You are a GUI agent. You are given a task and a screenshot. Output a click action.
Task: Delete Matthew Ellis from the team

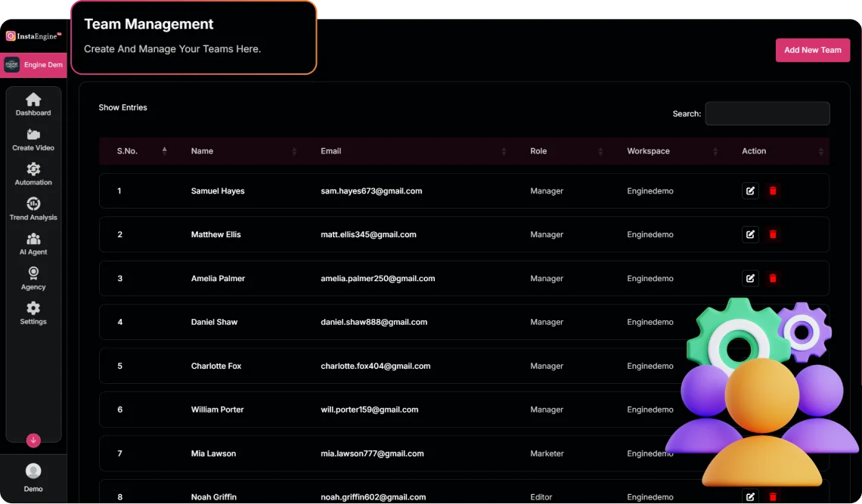[773, 234]
